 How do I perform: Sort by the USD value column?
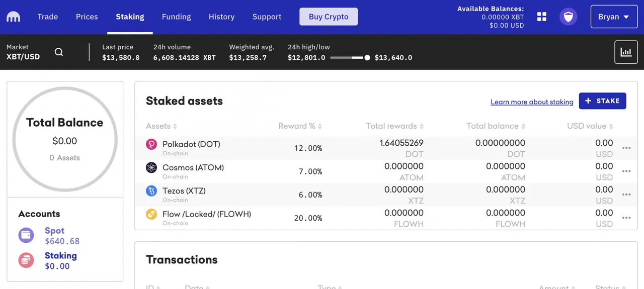click(x=590, y=126)
